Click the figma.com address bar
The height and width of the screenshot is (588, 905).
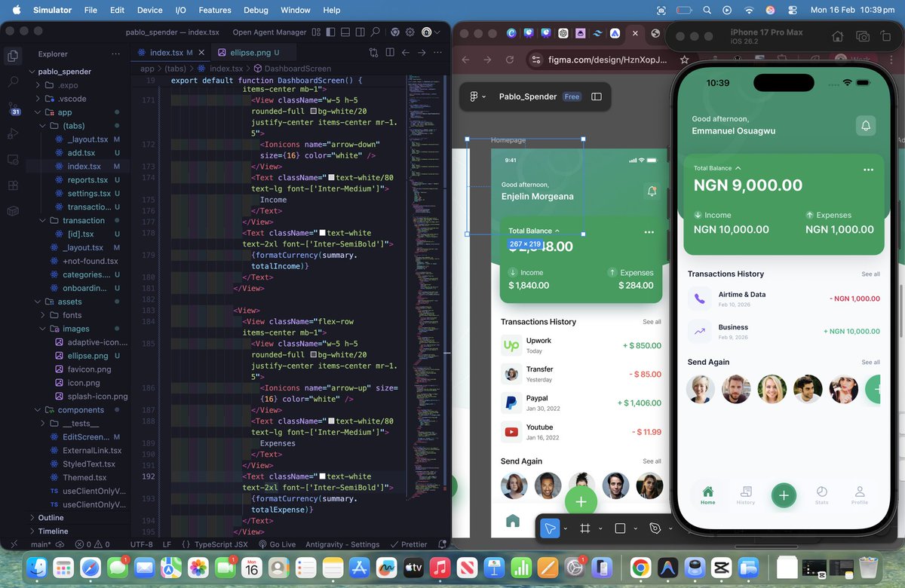[608, 60]
